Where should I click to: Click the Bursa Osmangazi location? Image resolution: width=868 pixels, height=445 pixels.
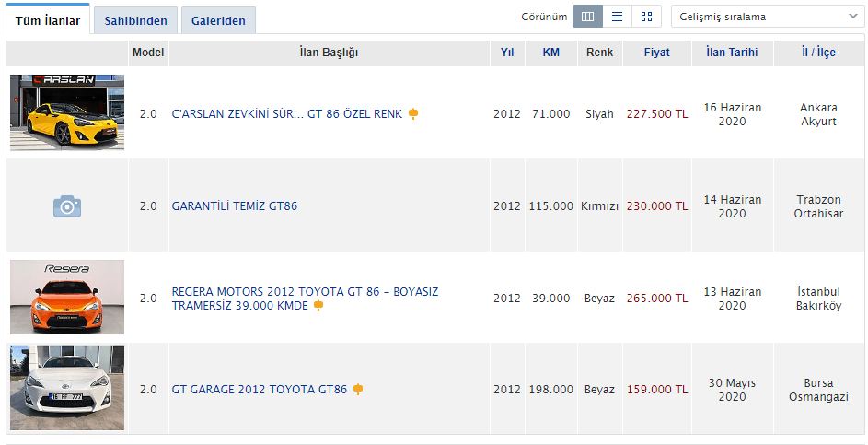818,390
